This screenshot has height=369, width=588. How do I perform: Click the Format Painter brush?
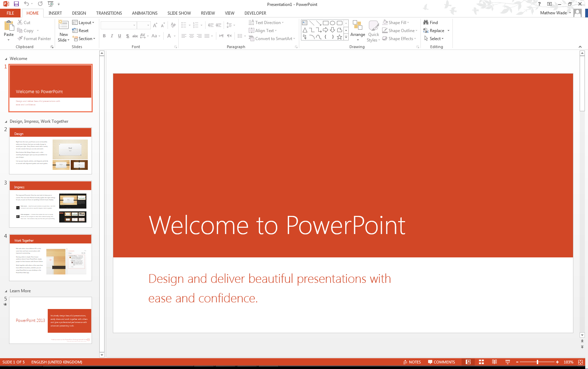click(x=20, y=38)
